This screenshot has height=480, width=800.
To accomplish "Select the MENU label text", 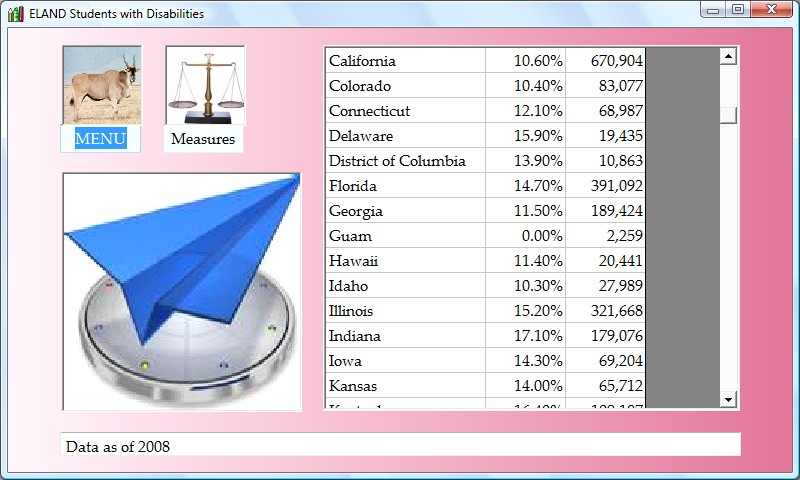I will tap(100, 139).
